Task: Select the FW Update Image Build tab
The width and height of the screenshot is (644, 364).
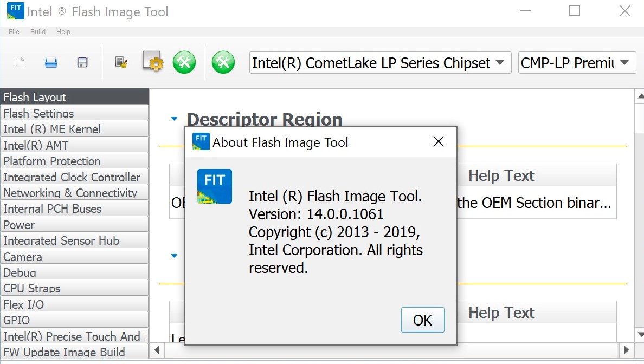Action: (74, 352)
